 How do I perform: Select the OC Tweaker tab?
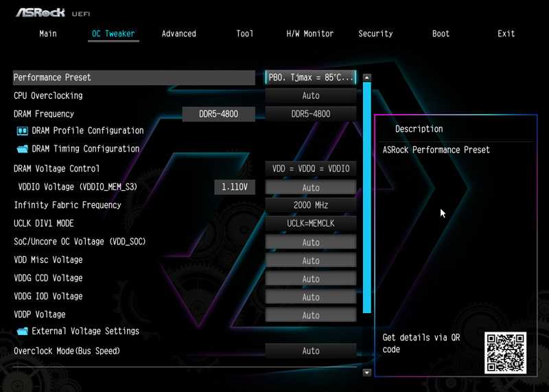pyautogui.click(x=113, y=34)
